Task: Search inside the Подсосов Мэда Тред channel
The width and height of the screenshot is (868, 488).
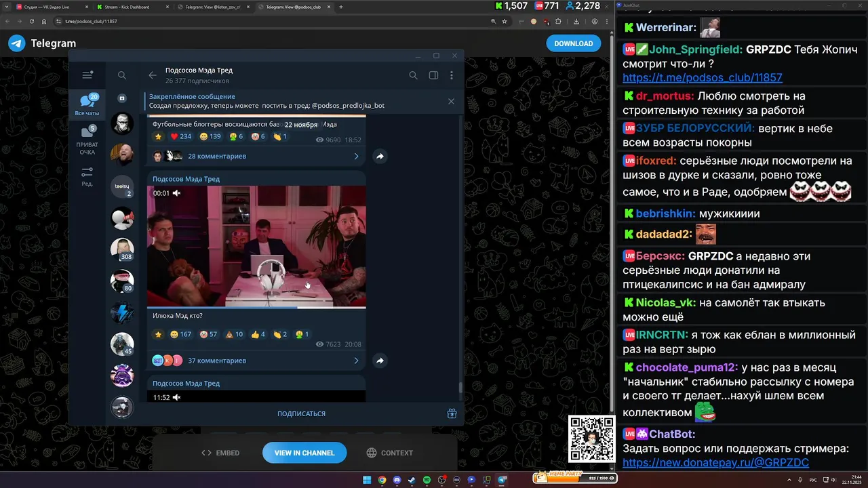Action: pyautogui.click(x=413, y=75)
